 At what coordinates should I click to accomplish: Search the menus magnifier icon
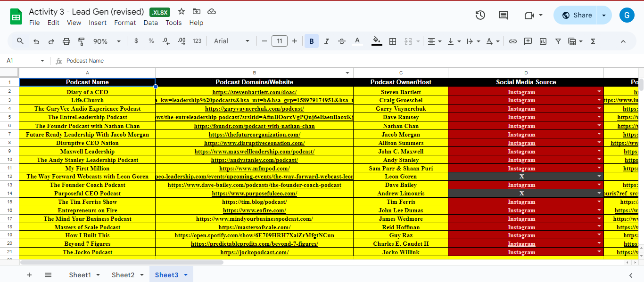[x=20, y=41]
